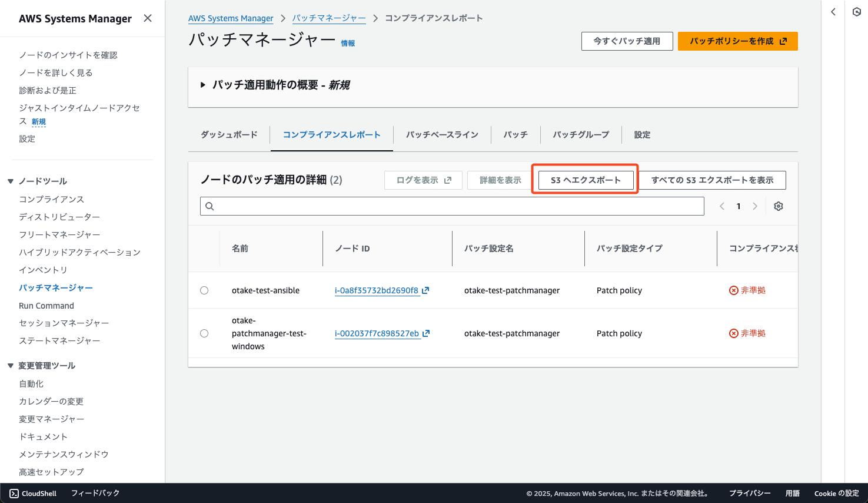868x503 pixels.
Task: Close the AWS Systems Manager sidebar
Action: tap(148, 18)
